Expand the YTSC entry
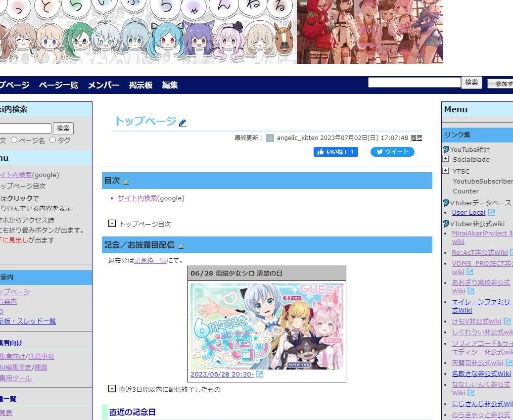Image resolution: width=513 pixels, height=420 pixels. point(446,170)
